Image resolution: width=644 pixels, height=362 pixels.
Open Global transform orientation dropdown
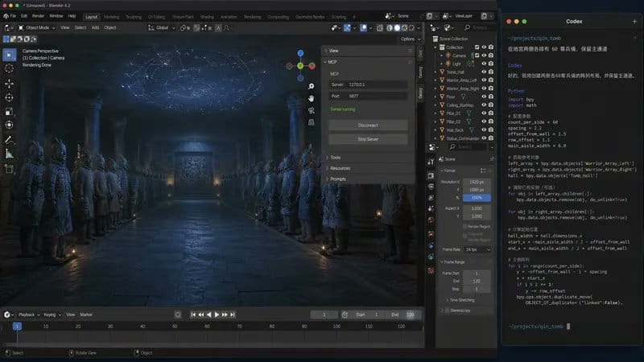coord(162,27)
